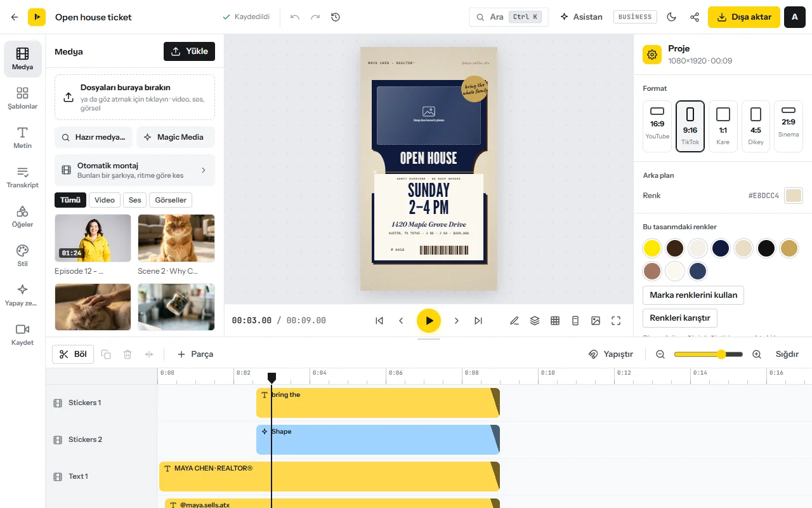
Task: Toggle dark mode moon icon
Action: (x=672, y=17)
